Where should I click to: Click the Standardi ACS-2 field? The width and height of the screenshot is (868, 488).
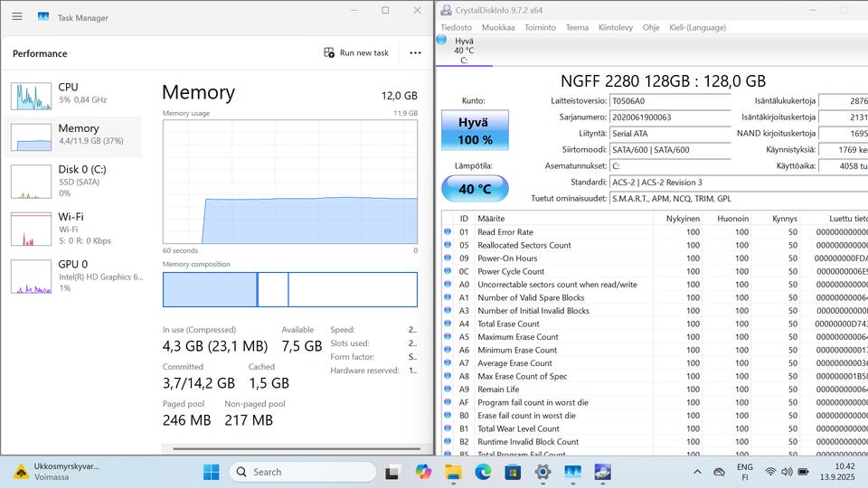point(739,182)
